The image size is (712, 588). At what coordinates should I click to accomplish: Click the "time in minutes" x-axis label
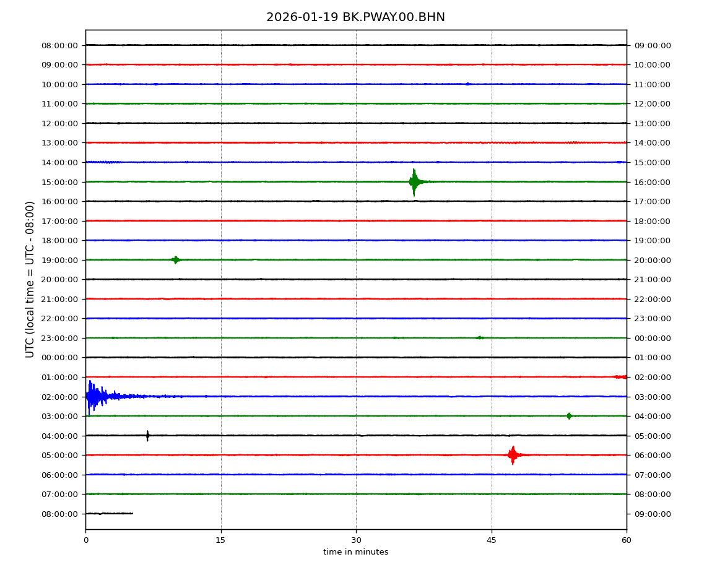(x=355, y=552)
